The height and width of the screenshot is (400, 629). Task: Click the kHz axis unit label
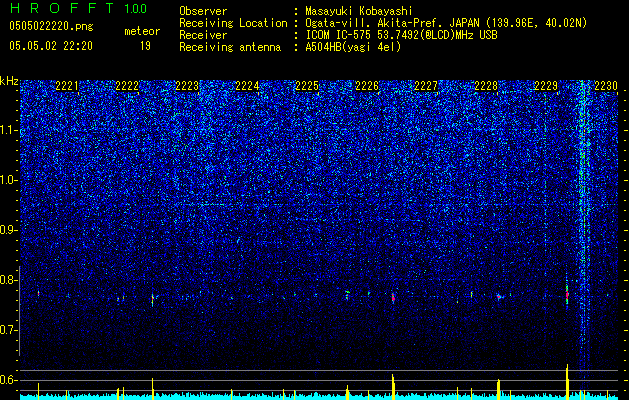(x=9, y=81)
